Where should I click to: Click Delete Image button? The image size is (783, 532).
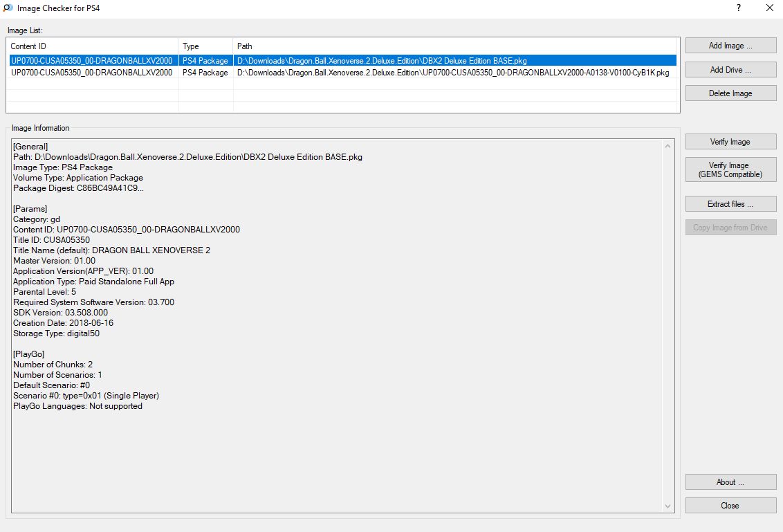[x=730, y=93]
